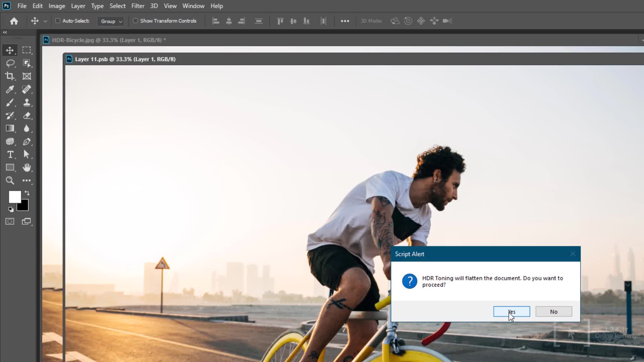
Task: Open the Filter menu
Action: tap(138, 6)
